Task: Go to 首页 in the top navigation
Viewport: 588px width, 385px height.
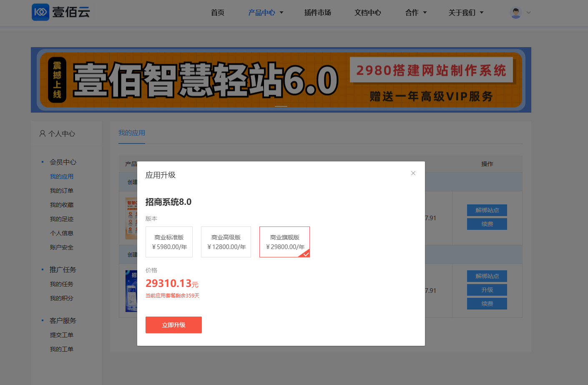Action: click(x=218, y=13)
